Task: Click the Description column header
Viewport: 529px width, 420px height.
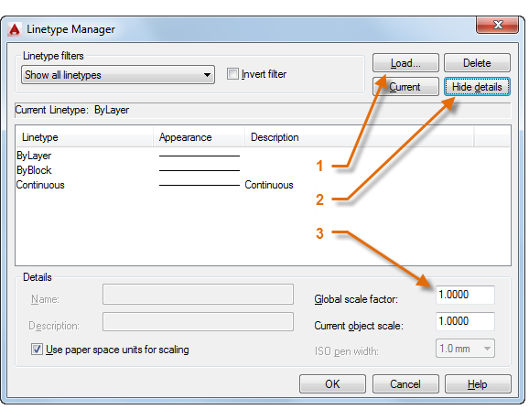Action: [x=360, y=137]
